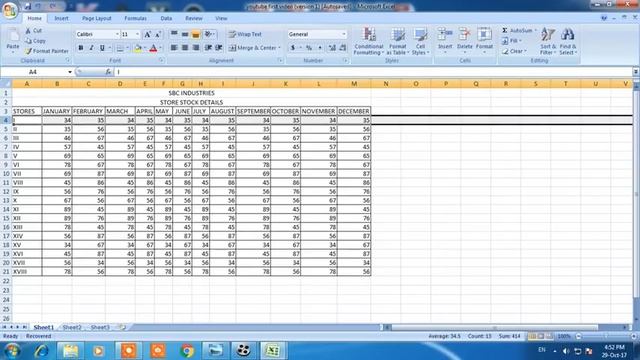Toggle Align Text Right

click(x=196, y=48)
